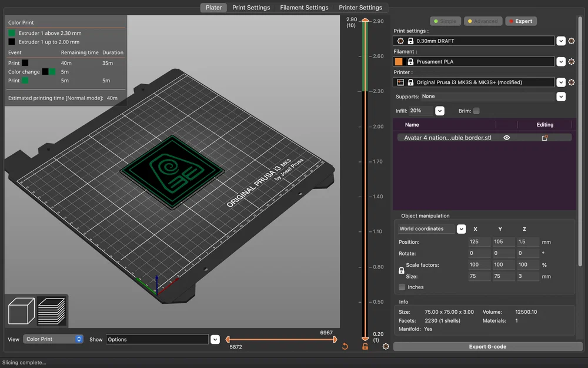Open the Filament Settings tab

(x=304, y=8)
